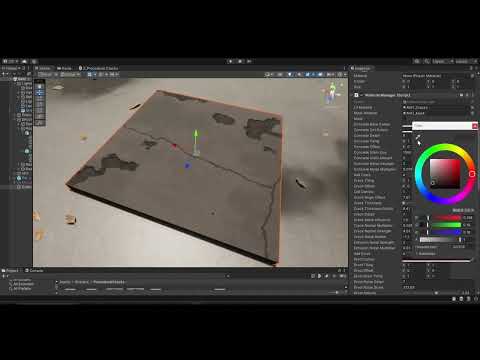
Task: Click the first status bar icon at bottom right
Action: [454, 299]
